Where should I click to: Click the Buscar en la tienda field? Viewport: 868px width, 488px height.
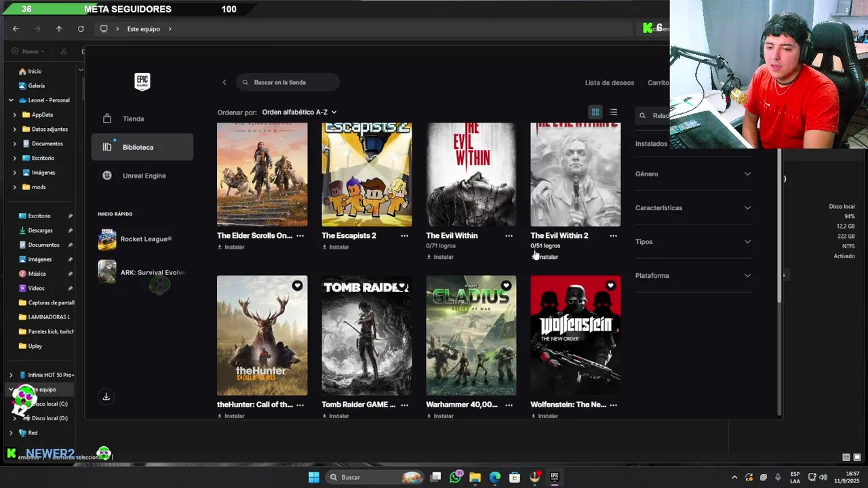coord(288,83)
